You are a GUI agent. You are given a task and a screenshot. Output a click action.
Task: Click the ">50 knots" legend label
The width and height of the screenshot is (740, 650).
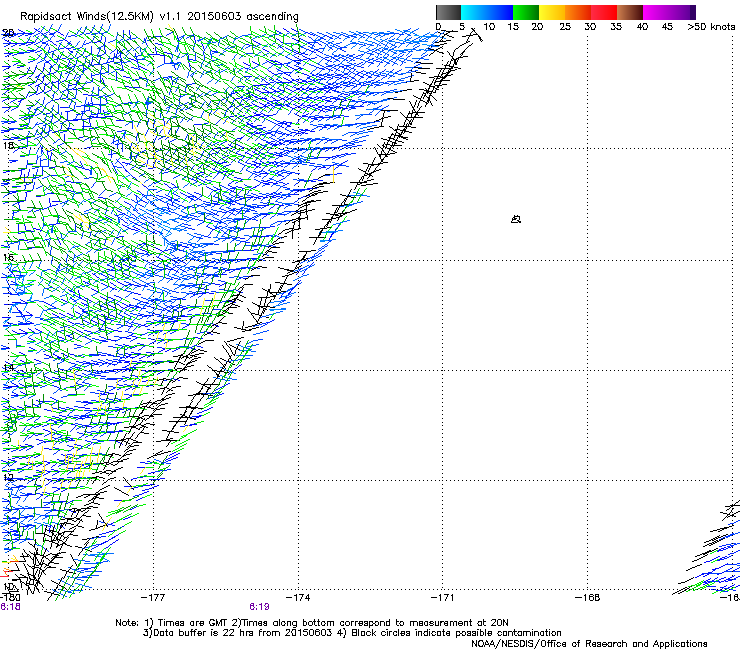pyautogui.click(x=711, y=27)
